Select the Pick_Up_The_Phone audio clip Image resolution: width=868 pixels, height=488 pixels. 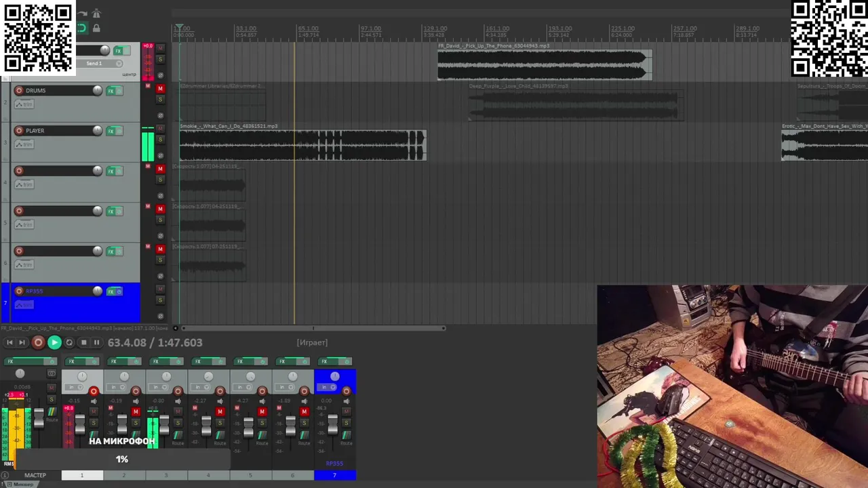(545, 65)
